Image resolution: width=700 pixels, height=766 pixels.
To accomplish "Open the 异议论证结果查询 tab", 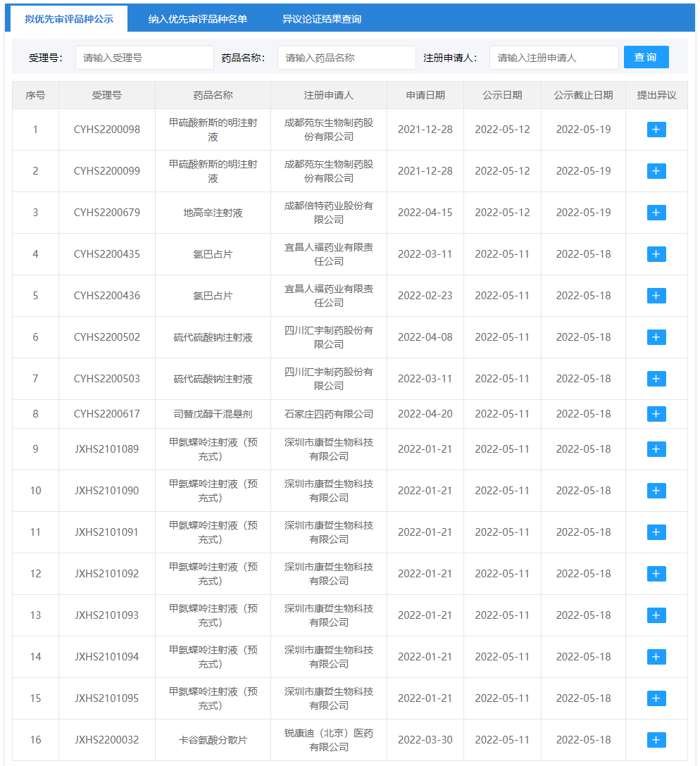I will pos(322,19).
